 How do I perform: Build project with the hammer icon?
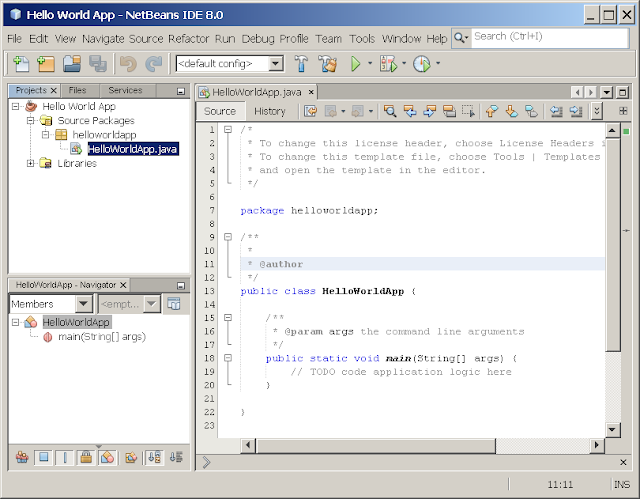click(301, 64)
